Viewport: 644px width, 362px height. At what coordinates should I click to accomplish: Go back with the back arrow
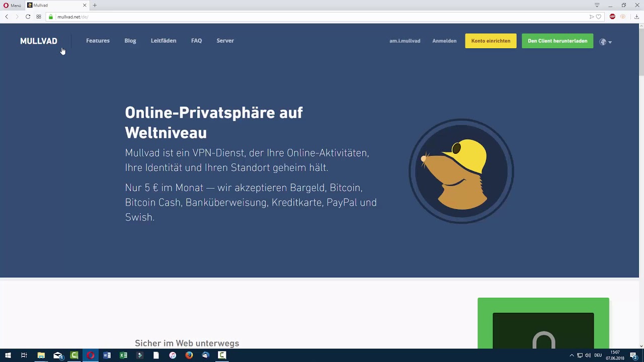pos(7,17)
